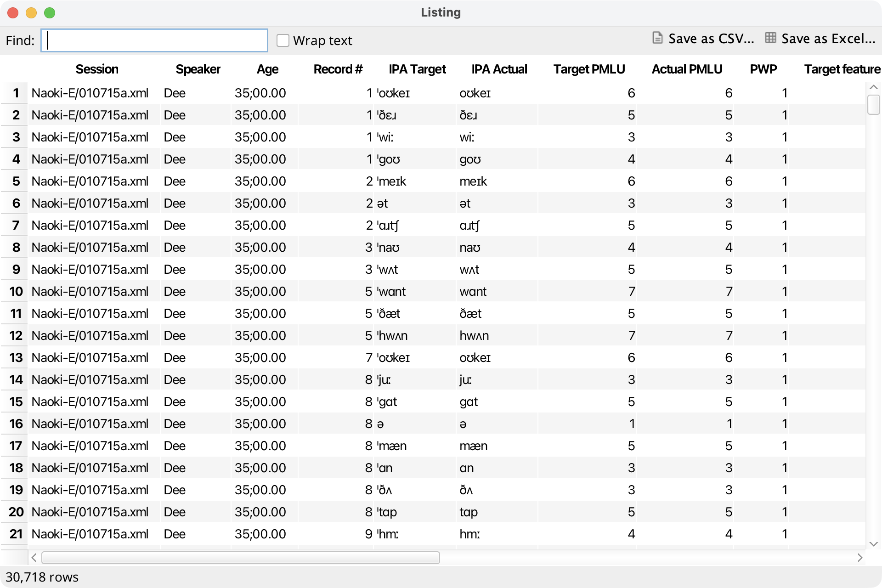Sort by the Session column header
The image size is (882, 588).
[97, 69]
